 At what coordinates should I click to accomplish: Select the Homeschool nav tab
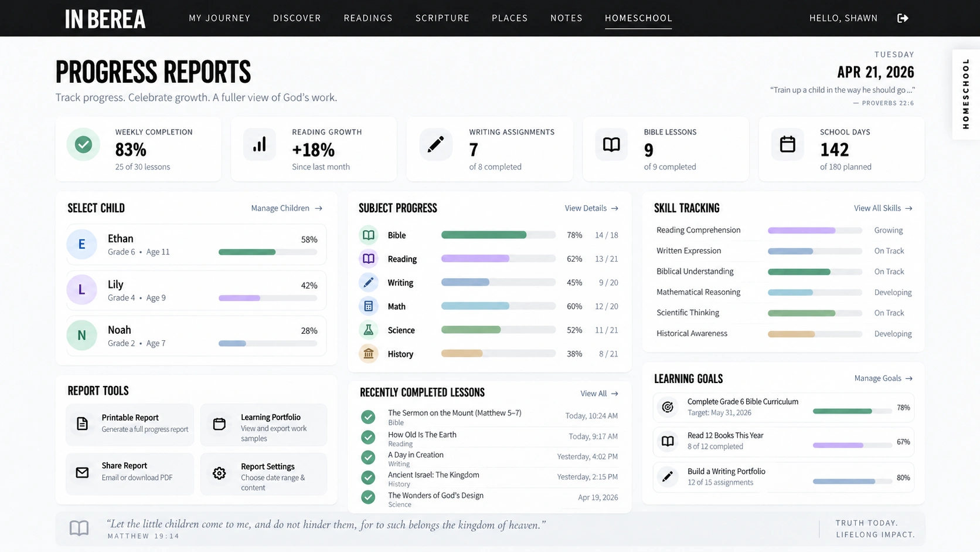(x=638, y=18)
